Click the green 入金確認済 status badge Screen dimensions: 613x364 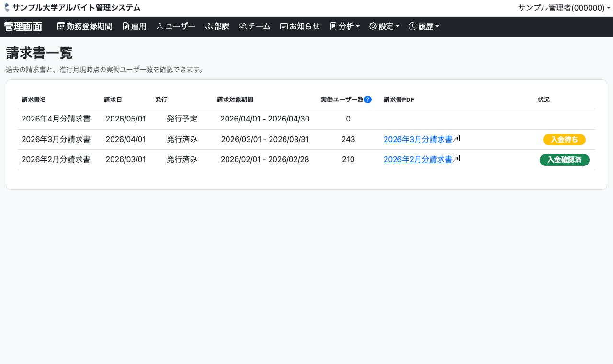point(564,160)
